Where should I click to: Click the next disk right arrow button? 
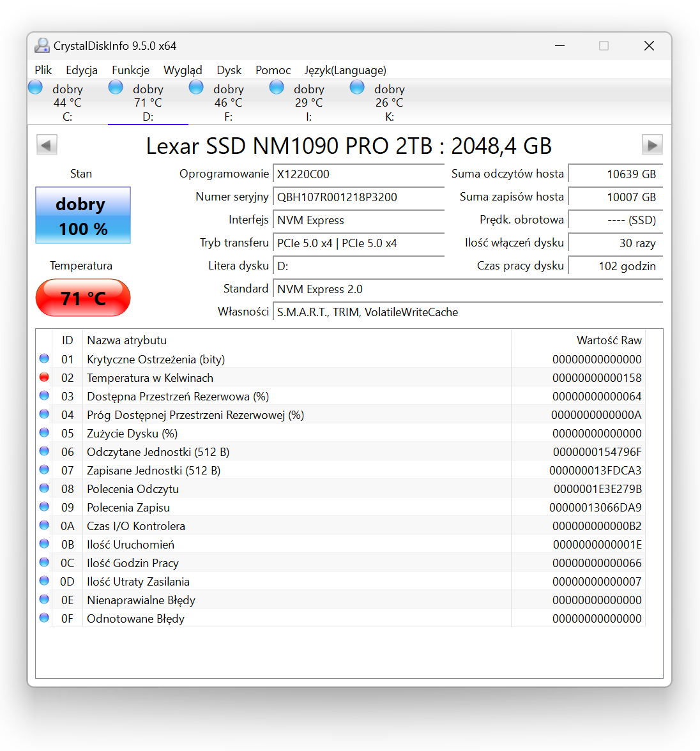(x=651, y=145)
